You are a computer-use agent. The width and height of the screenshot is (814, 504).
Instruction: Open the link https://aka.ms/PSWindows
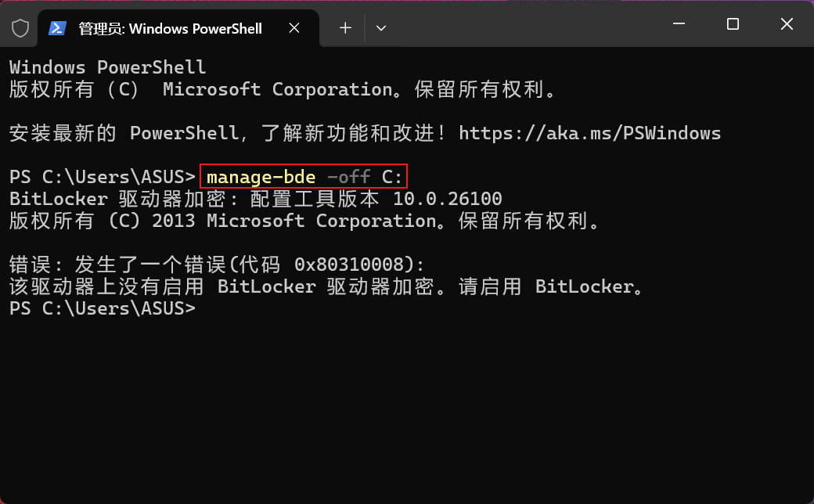(591, 133)
